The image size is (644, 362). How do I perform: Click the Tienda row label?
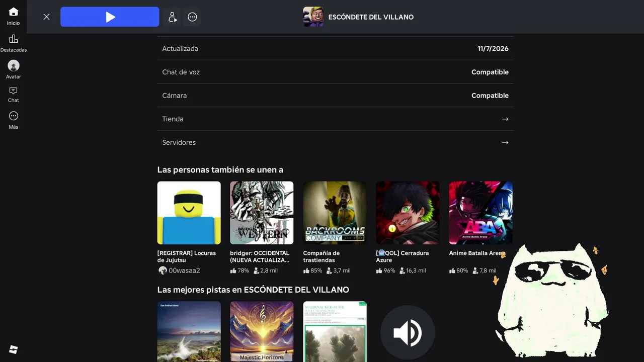(x=173, y=119)
